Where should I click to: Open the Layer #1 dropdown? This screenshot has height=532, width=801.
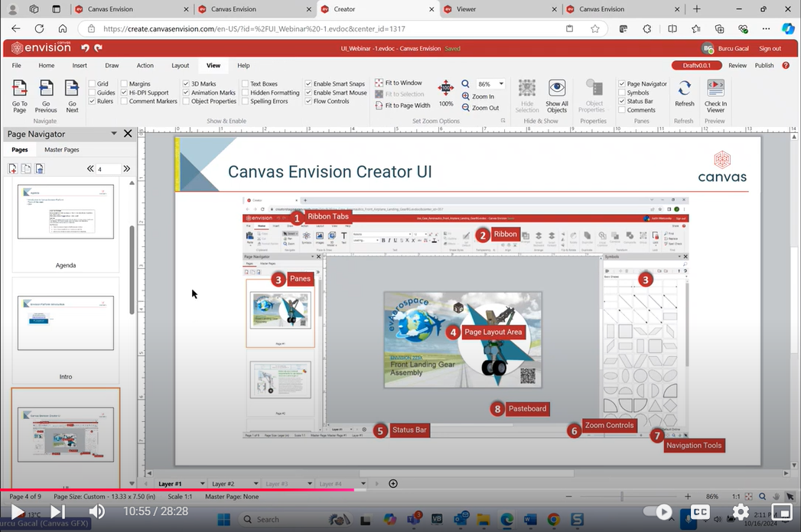[x=202, y=484]
